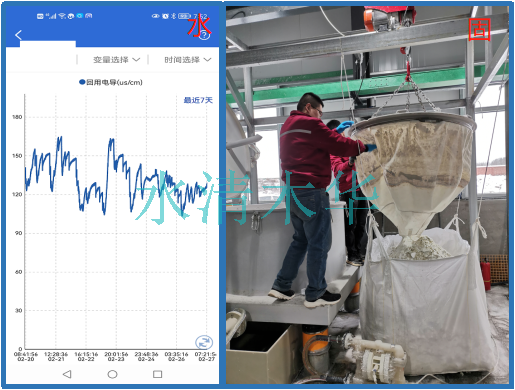Tap the chart rotate/refresh circular icon

(204, 342)
